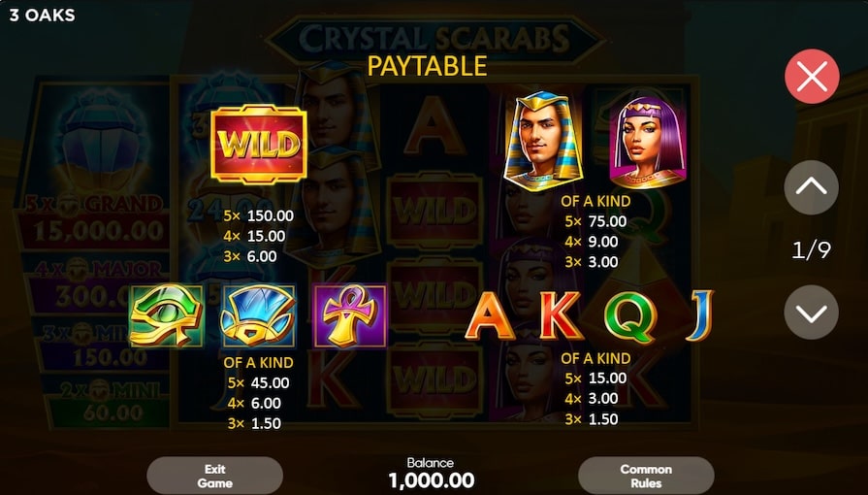Select the purple-haired Queen symbol
The image size is (868, 495).
647,143
